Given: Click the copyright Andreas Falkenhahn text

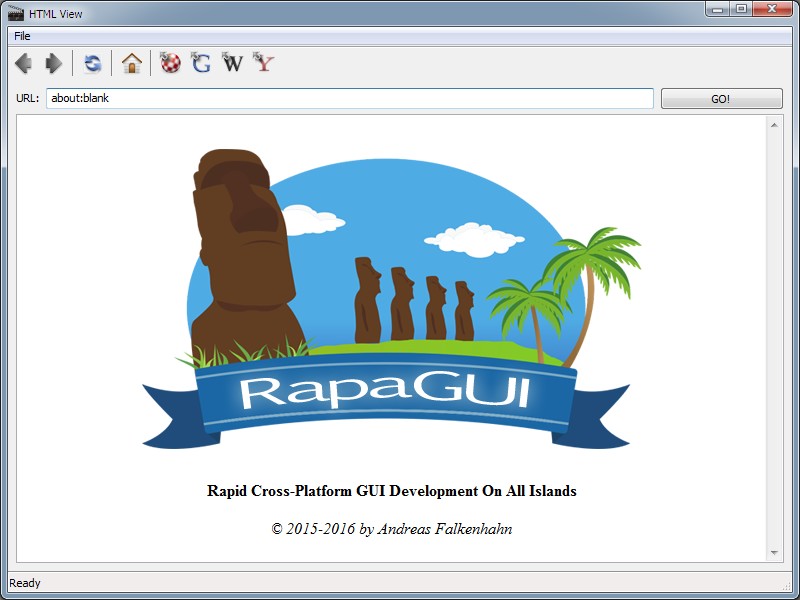Looking at the screenshot, I should (x=391, y=529).
